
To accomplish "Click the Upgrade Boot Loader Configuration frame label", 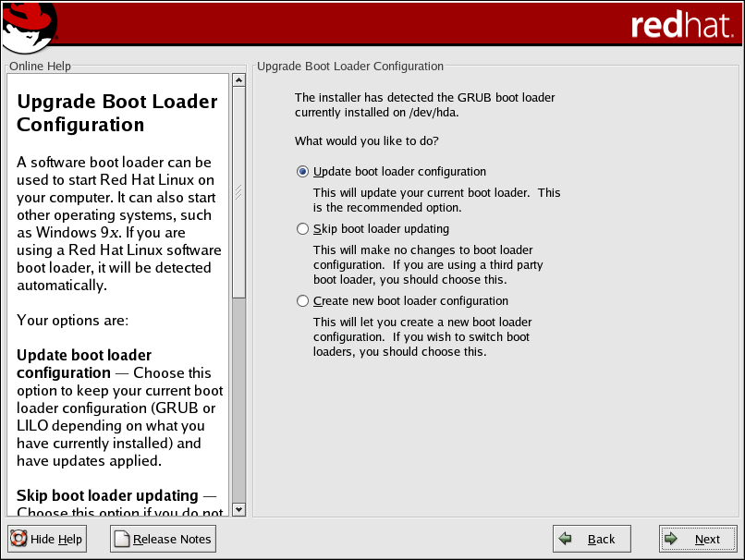I will click(x=350, y=67).
